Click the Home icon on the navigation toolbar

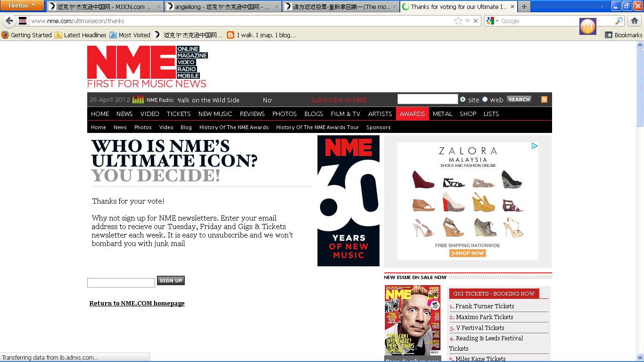coord(634,21)
